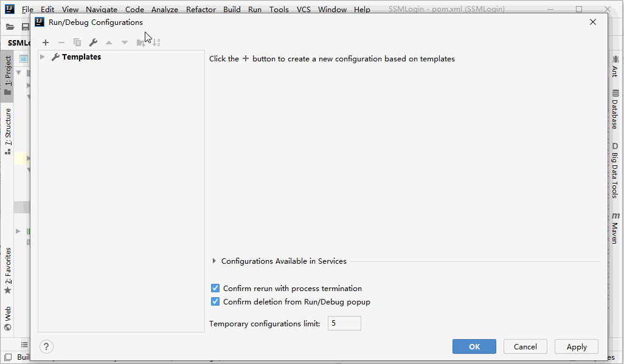Viewport: 624px width, 364px height.
Task: Click the tool windows toggle icon bottom-left
Action: pyautogui.click(x=7, y=357)
